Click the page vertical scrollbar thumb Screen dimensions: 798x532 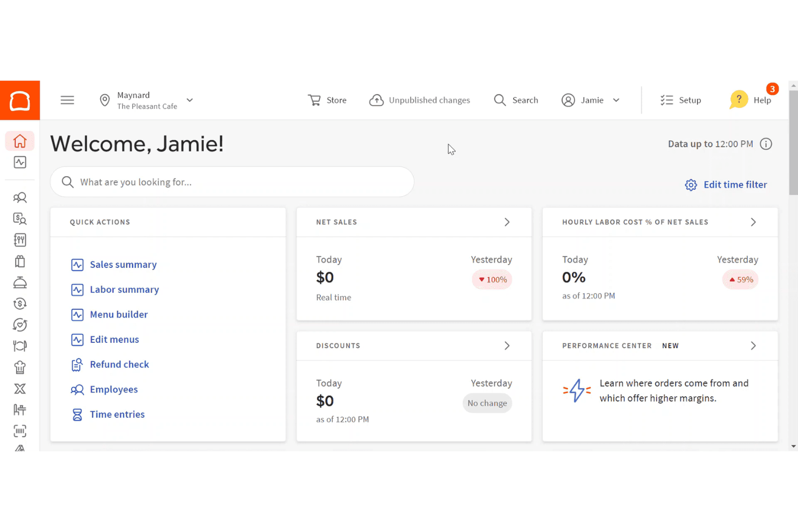tap(793, 142)
